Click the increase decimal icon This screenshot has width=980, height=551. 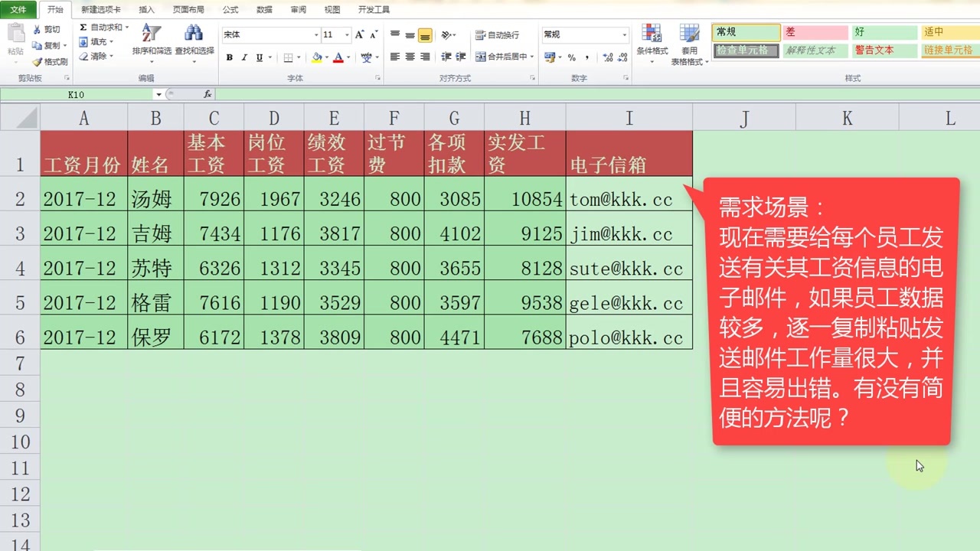coord(606,57)
